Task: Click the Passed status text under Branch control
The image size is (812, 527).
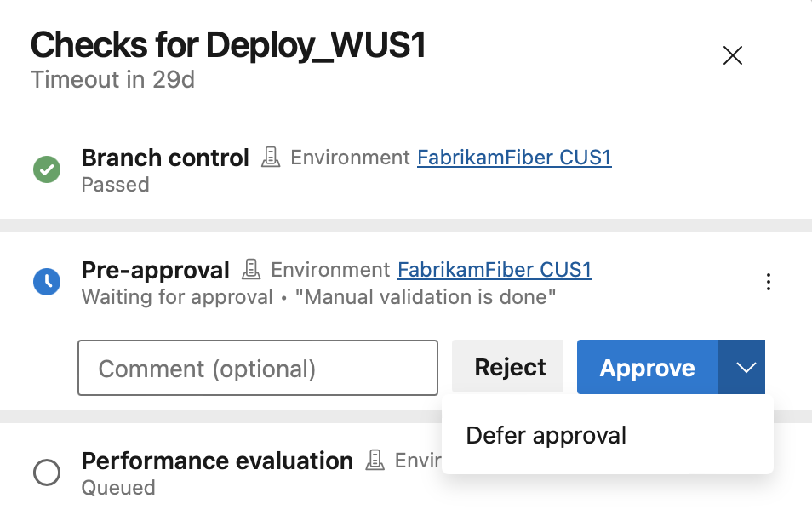Action: click(x=115, y=185)
